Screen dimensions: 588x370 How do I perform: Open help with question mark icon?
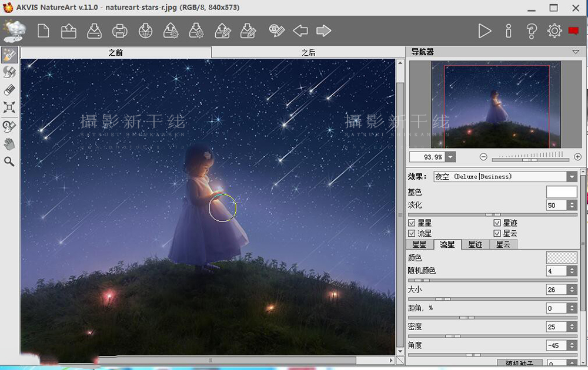[532, 31]
